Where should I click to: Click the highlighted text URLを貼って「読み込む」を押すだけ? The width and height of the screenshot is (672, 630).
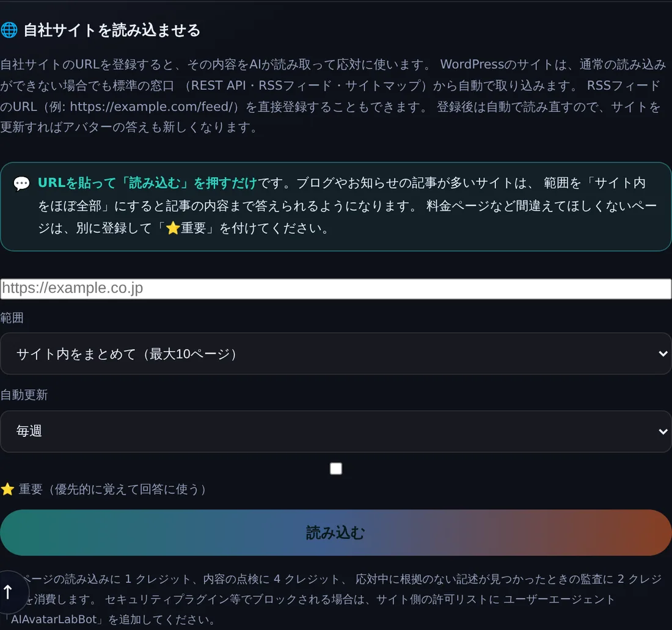(147, 183)
